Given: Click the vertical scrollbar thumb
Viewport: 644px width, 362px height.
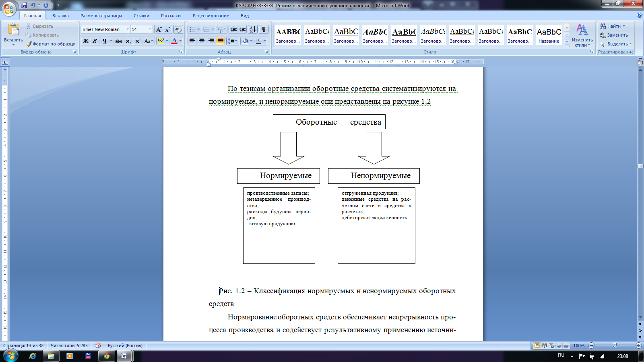Looking at the screenshot, I should click(x=640, y=166).
